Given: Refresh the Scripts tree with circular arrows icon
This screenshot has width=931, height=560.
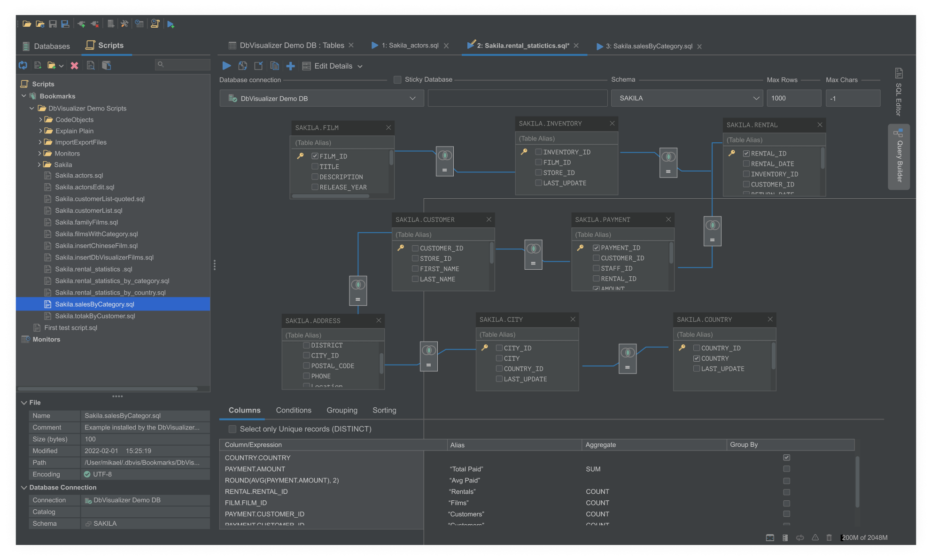Looking at the screenshot, I should pyautogui.click(x=23, y=65).
